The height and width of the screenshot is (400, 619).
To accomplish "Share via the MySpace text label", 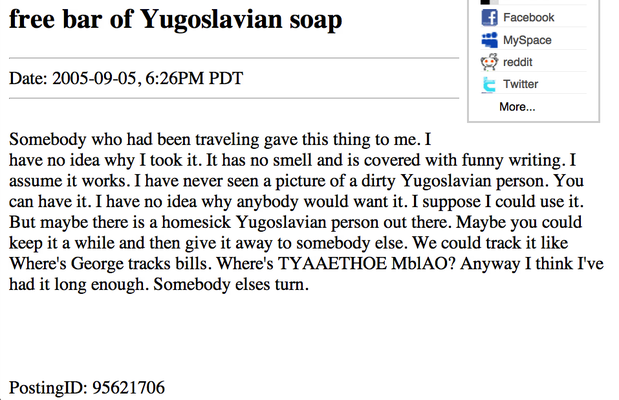I will point(527,40).
